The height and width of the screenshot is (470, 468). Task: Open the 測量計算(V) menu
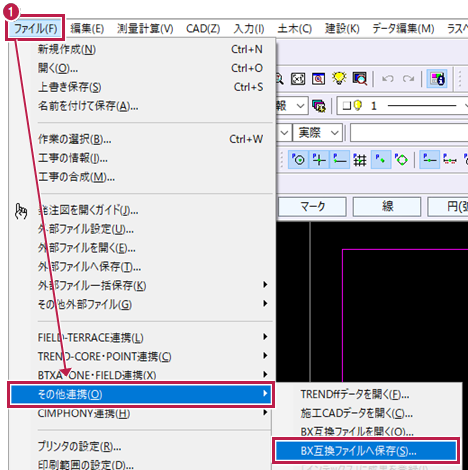pos(145,29)
